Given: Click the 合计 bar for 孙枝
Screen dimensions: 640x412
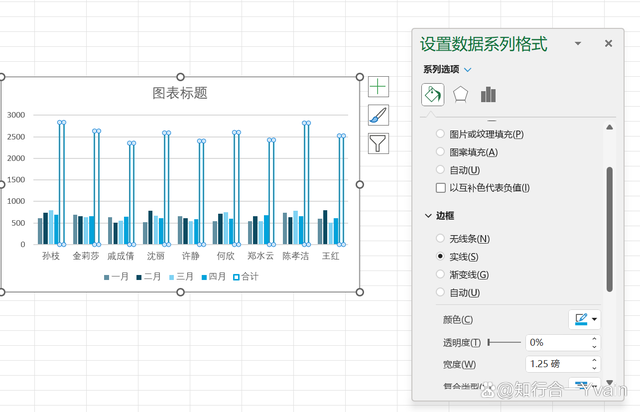Looking at the screenshot, I should [62, 183].
